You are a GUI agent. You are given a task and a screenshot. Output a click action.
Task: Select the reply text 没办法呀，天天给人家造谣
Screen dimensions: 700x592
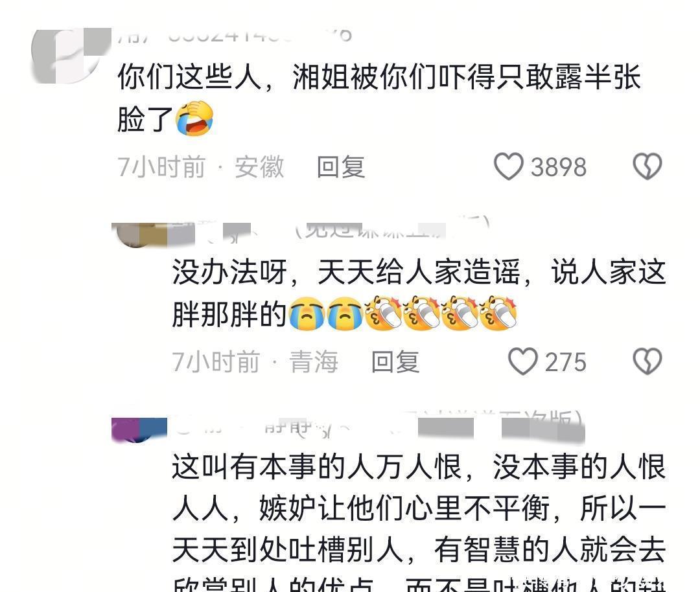coord(346,272)
